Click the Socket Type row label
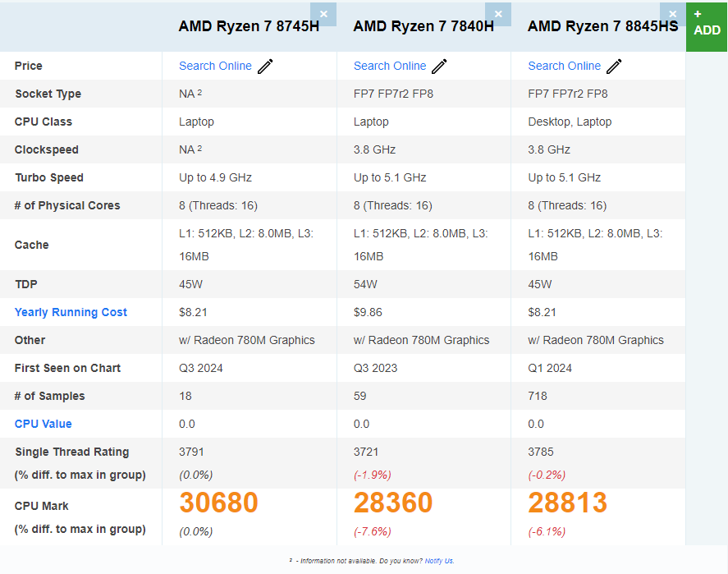 (x=48, y=94)
